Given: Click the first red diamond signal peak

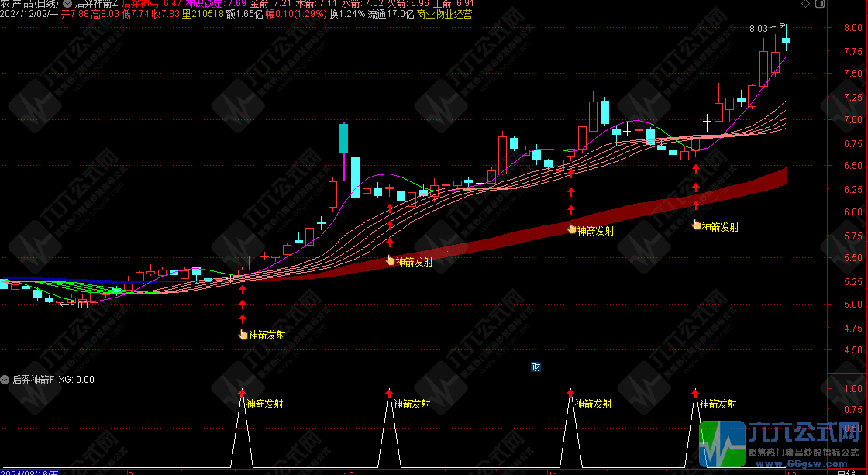Looking at the screenshot, I should pyautogui.click(x=242, y=394).
